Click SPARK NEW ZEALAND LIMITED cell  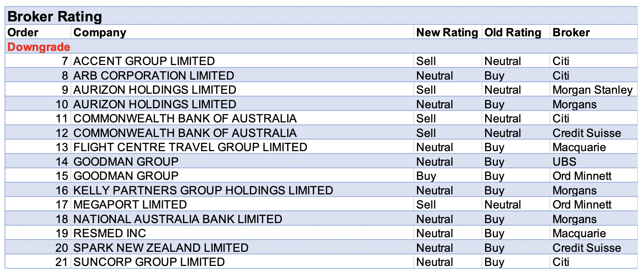tap(161, 248)
